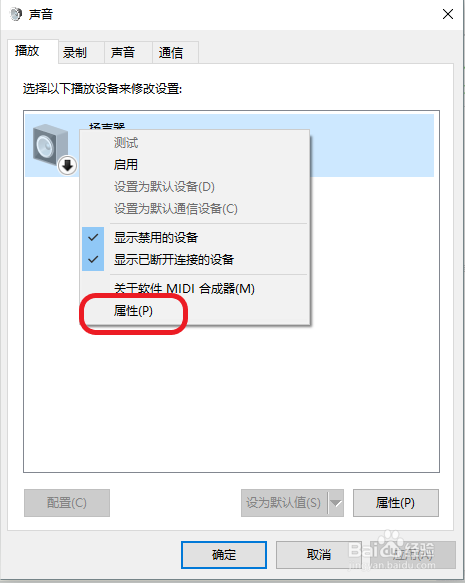Viewport: 465px width, 583px height.
Task: Click the disabled down-arrow badge on speaker
Action: 67,166
